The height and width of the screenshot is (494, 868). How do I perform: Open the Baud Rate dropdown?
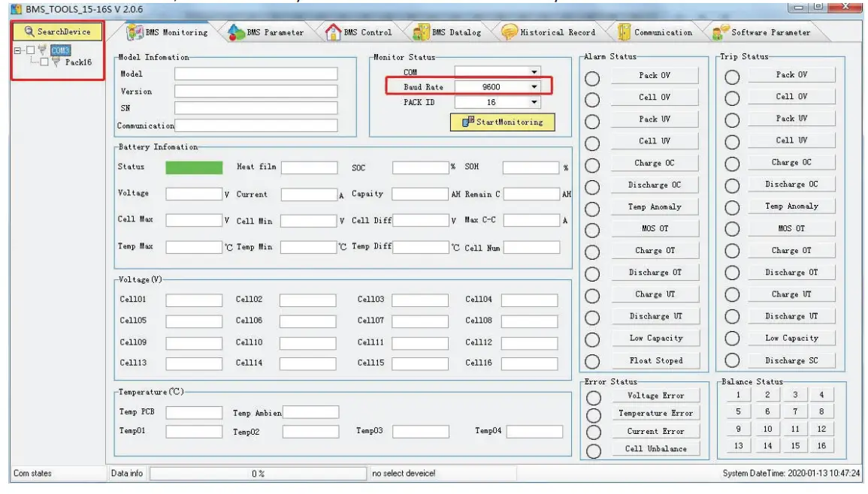[534, 86]
